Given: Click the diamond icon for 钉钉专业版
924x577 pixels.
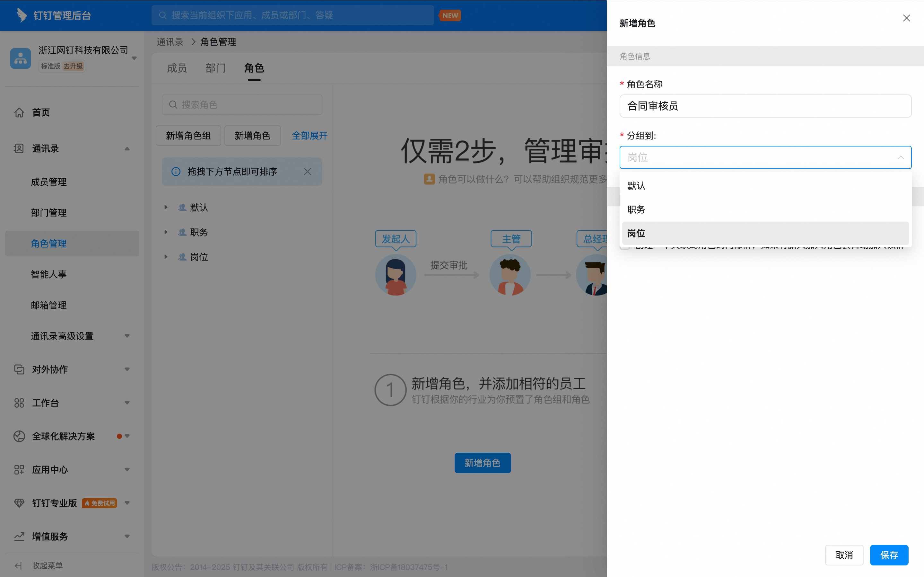Looking at the screenshot, I should (19, 503).
